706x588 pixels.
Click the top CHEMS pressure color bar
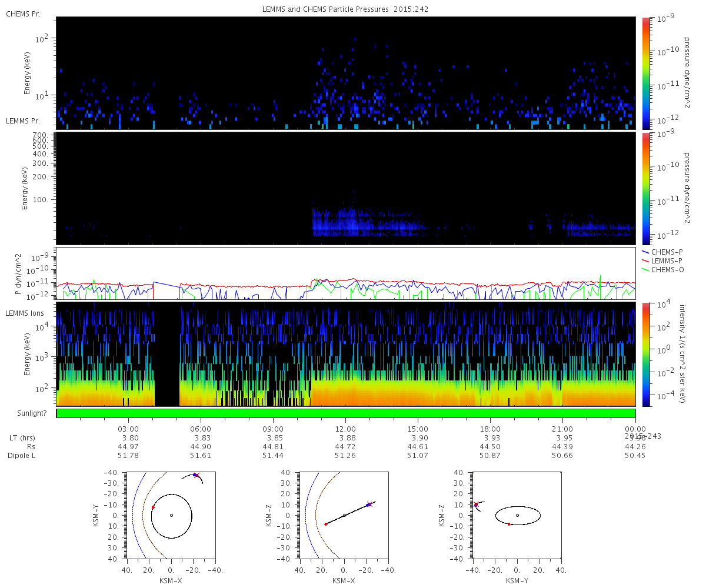pyautogui.click(x=645, y=73)
